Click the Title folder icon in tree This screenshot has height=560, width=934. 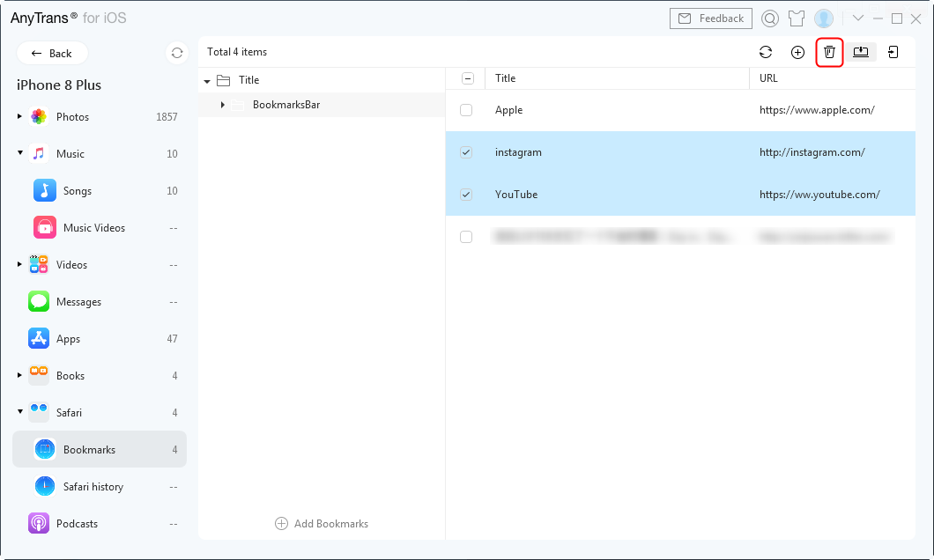[x=224, y=80]
